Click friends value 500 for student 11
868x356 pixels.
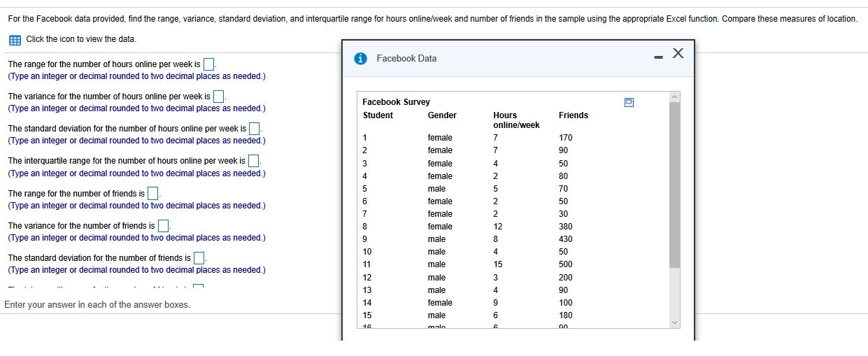click(x=566, y=264)
